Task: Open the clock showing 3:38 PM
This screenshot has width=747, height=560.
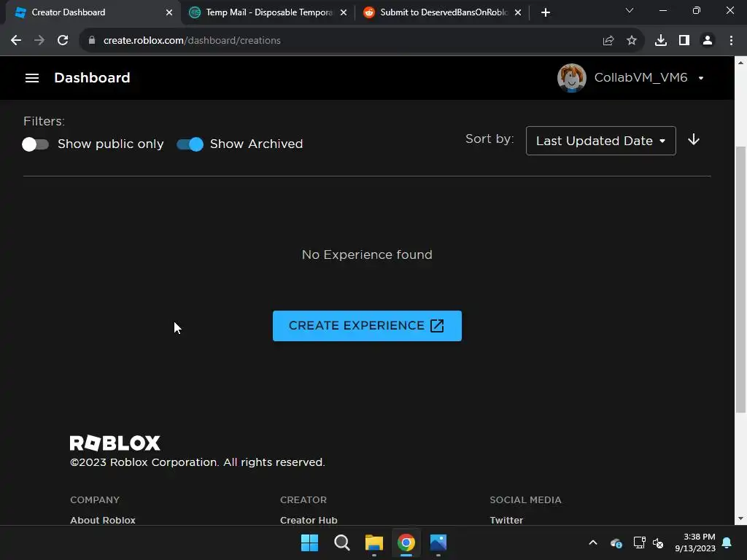Action: 695,542
